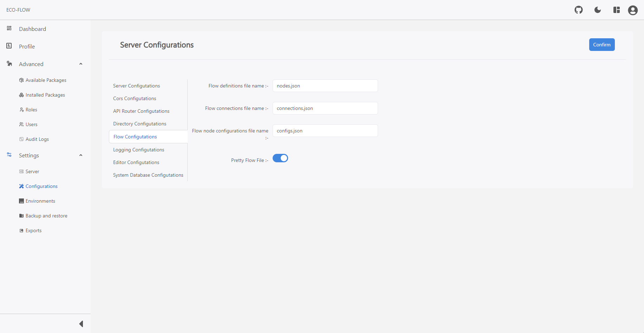
Task: Click the Profile icon in sidebar
Action: (x=9, y=46)
